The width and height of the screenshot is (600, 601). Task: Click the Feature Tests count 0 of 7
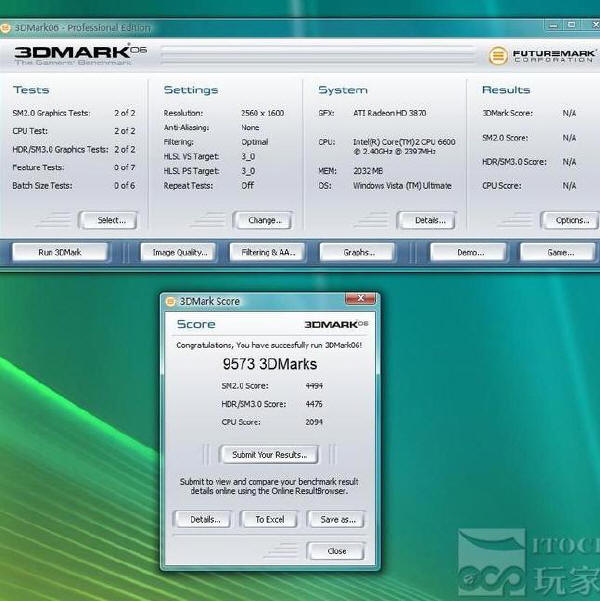click(x=125, y=167)
